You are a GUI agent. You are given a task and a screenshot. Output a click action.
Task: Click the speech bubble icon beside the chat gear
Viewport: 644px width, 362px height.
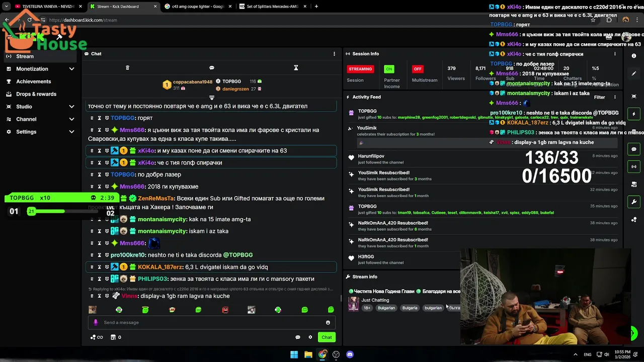click(298, 337)
